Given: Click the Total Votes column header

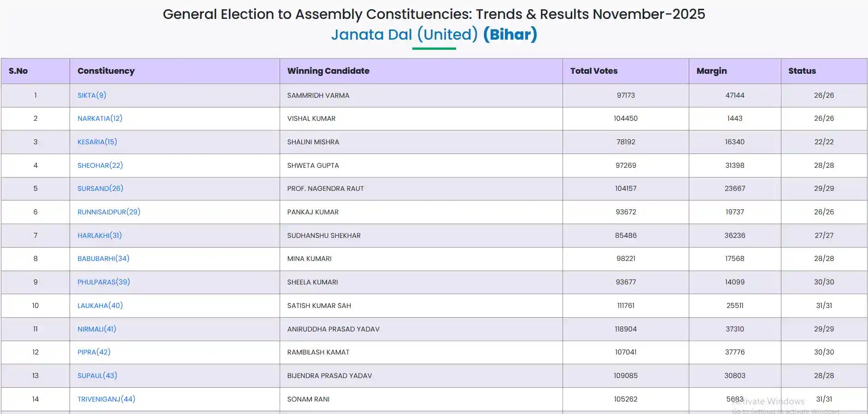Looking at the screenshot, I should point(593,71).
